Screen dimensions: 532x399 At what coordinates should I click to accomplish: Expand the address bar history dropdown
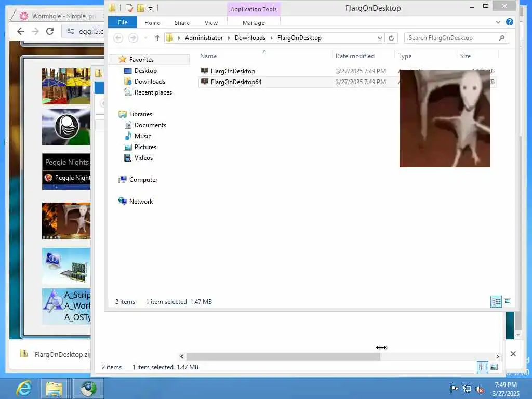(380, 38)
